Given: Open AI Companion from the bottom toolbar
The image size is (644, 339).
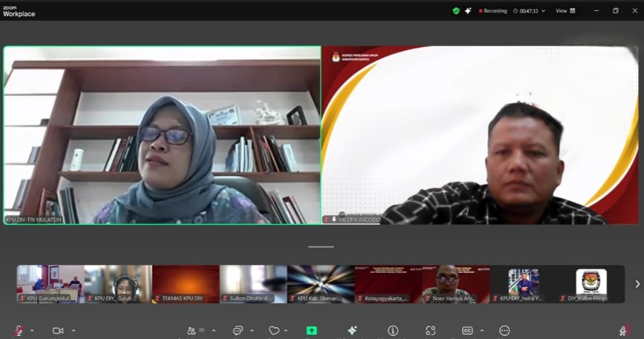Looking at the screenshot, I should [352, 331].
